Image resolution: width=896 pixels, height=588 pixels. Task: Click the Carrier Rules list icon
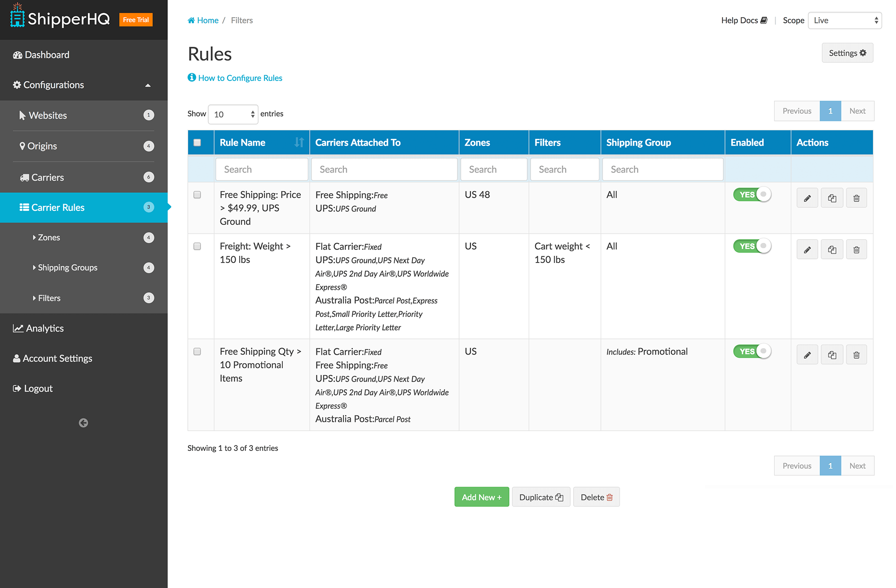pos(25,207)
